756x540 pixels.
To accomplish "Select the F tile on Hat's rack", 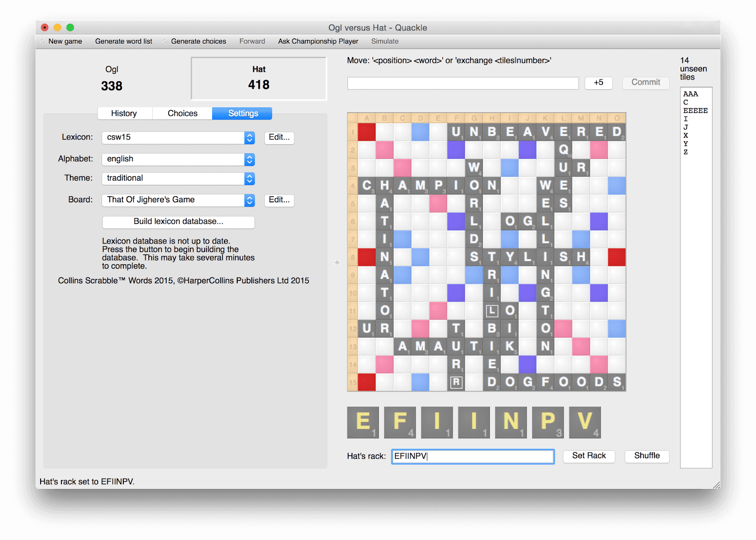I will pyautogui.click(x=400, y=422).
